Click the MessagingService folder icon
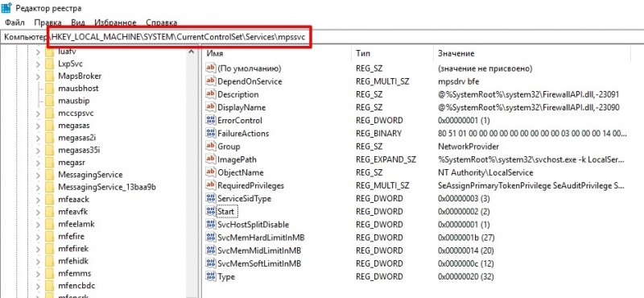644x298 pixels. click(x=49, y=175)
